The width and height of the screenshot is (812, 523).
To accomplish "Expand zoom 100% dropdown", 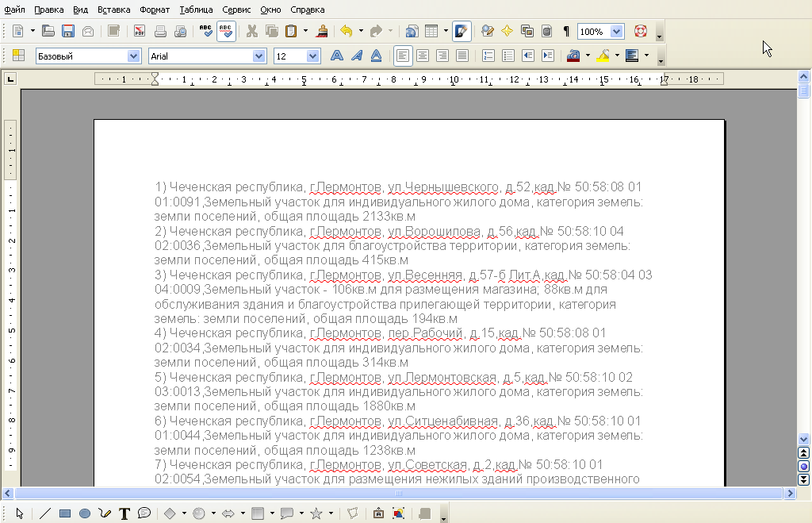I will 616,32.
